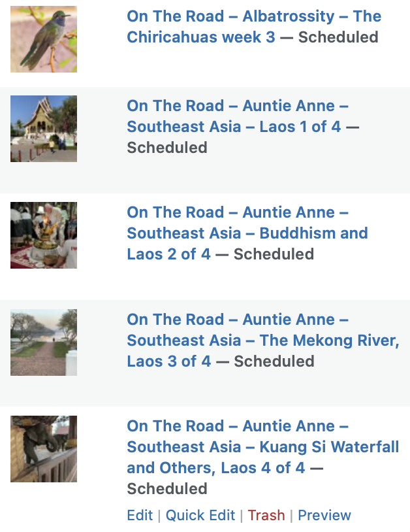
Task: Click Scheduled status of Laos 1 of 4
Action: pyautogui.click(x=167, y=148)
